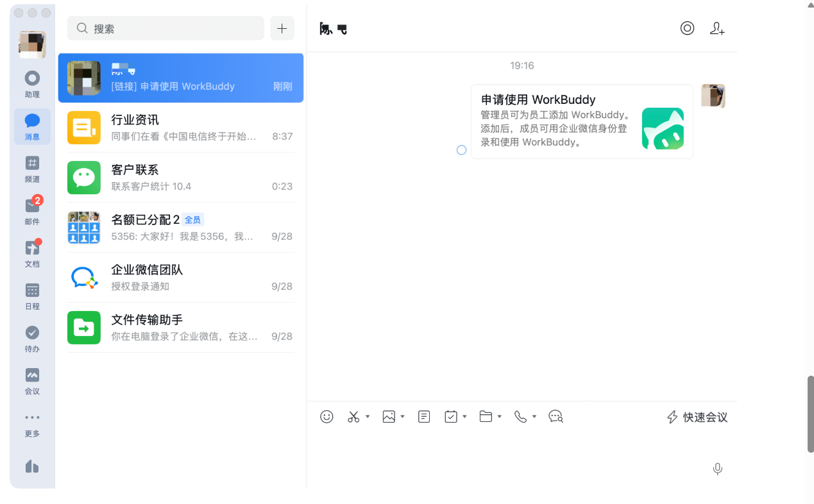Click the message status circle beside card
The image size is (814, 504).
[461, 150]
